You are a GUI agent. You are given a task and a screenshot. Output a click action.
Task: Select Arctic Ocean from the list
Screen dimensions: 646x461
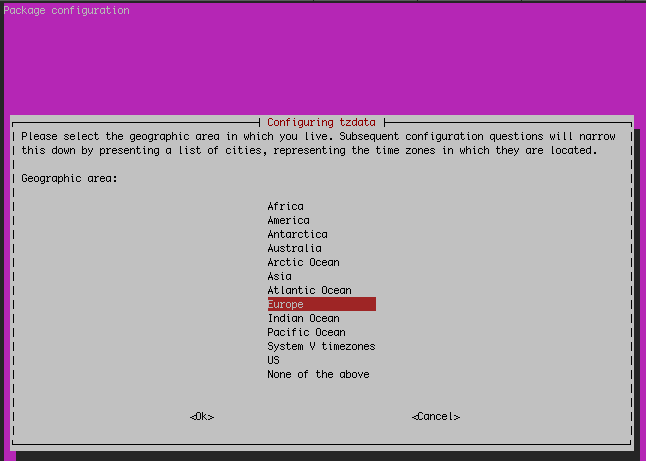tap(303, 262)
